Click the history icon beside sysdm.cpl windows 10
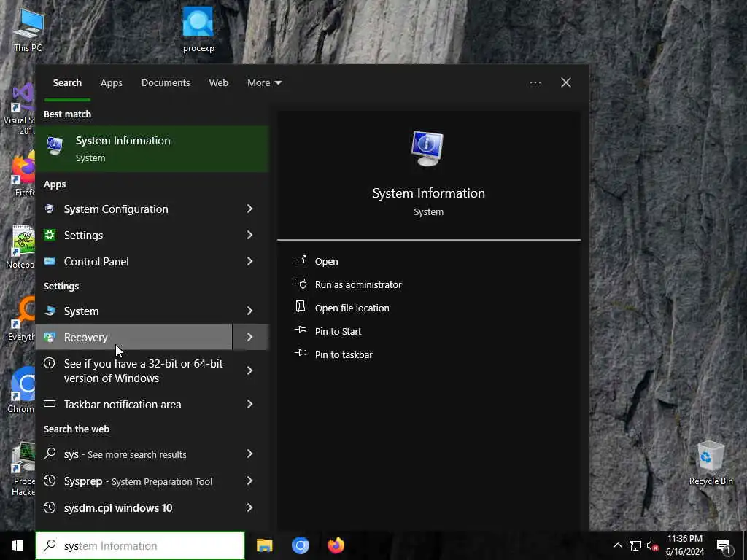Screen dimensions: 747x560 pos(50,507)
